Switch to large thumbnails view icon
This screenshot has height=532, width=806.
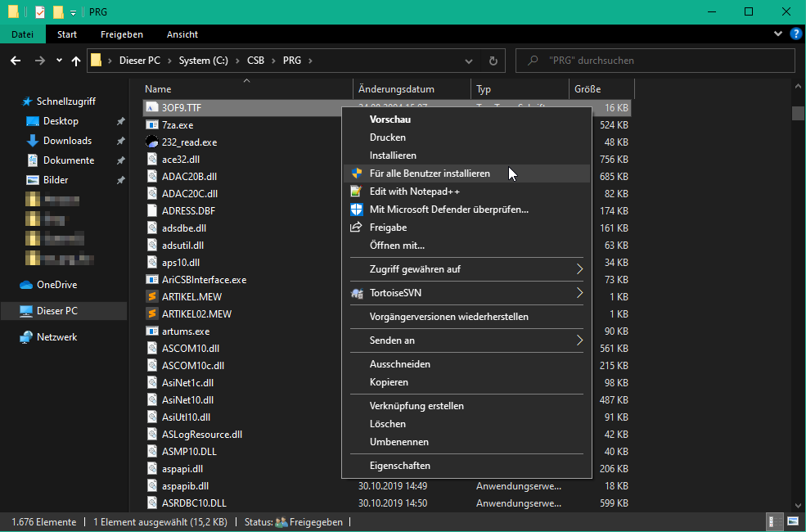pyautogui.click(x=793, y=522)
